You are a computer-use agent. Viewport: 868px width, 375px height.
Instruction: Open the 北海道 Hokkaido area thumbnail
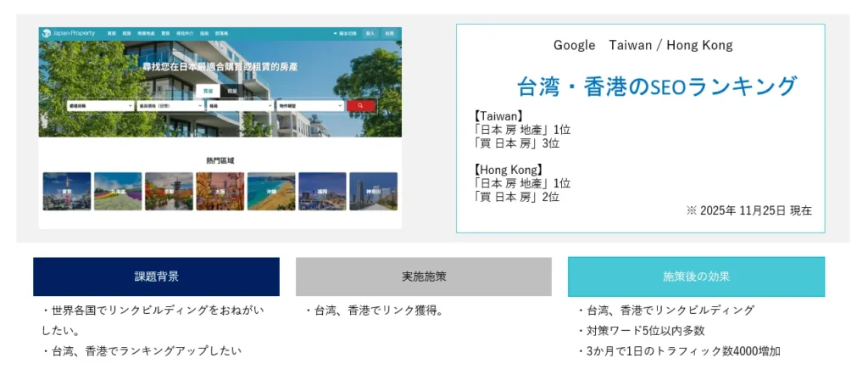118,191
